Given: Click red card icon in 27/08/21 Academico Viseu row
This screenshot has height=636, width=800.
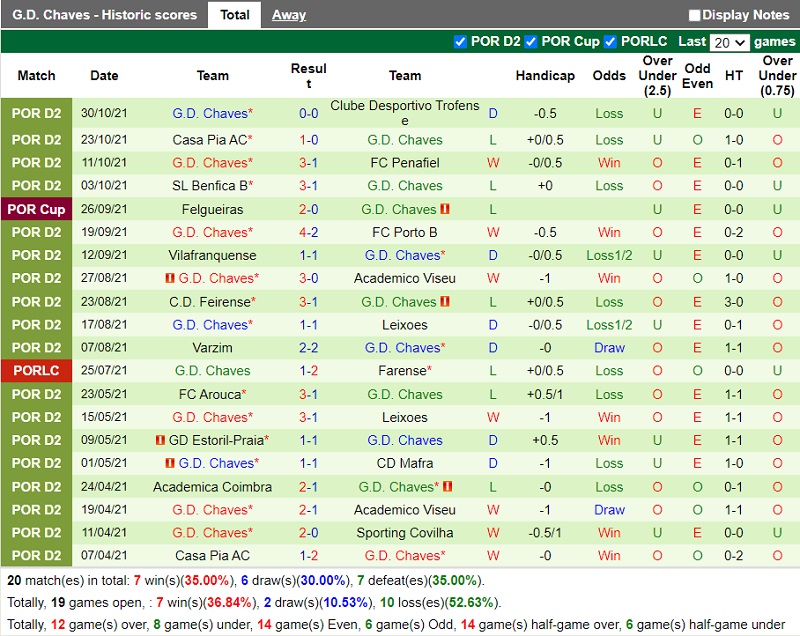Looking at the screenshot, I should 170,278.
